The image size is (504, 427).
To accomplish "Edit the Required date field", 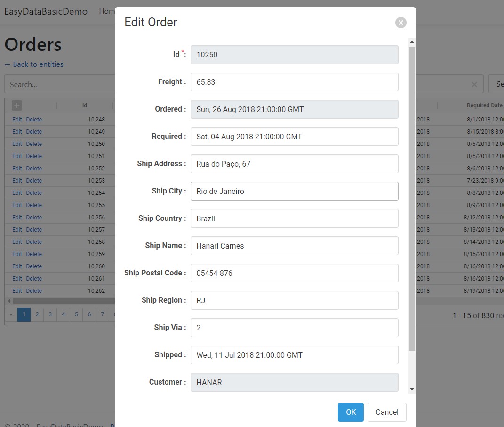I will click(x=294, y=137).
